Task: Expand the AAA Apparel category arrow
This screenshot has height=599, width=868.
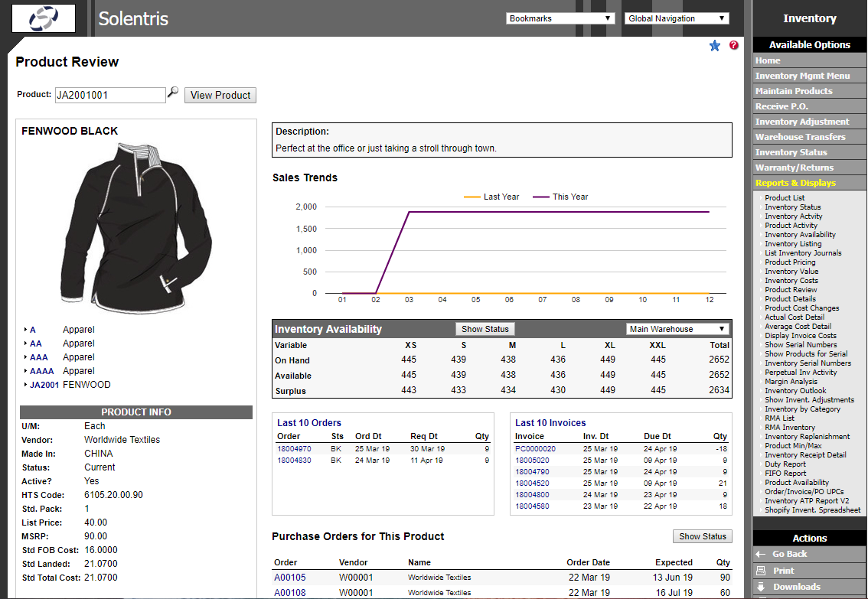Action: (25, 357)
